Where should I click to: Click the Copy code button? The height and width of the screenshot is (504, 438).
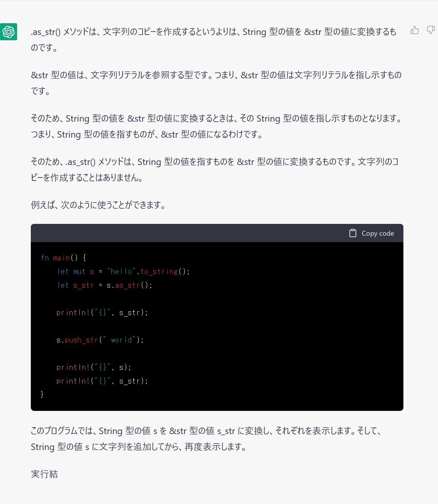click(371, 233)
